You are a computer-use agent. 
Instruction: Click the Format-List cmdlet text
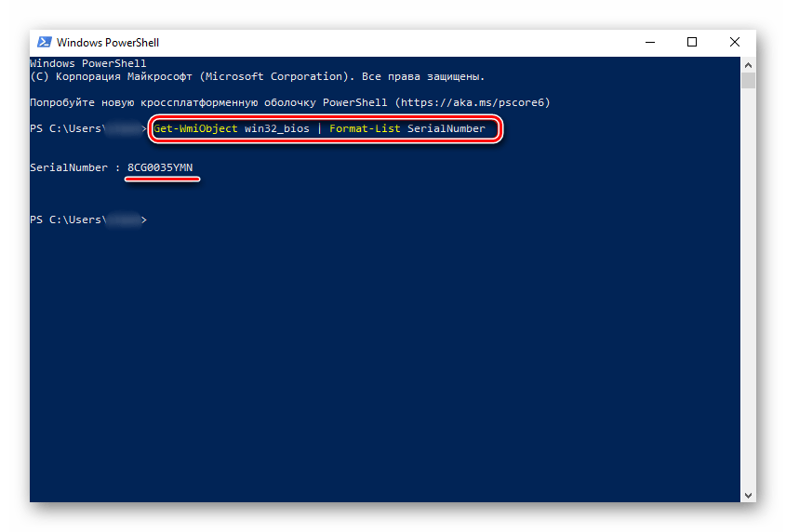366,128
